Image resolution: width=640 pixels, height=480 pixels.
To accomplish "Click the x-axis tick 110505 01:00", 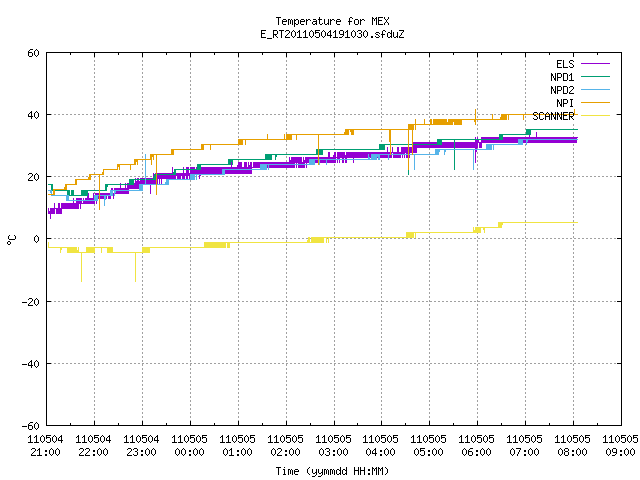I will coord(238,446).
